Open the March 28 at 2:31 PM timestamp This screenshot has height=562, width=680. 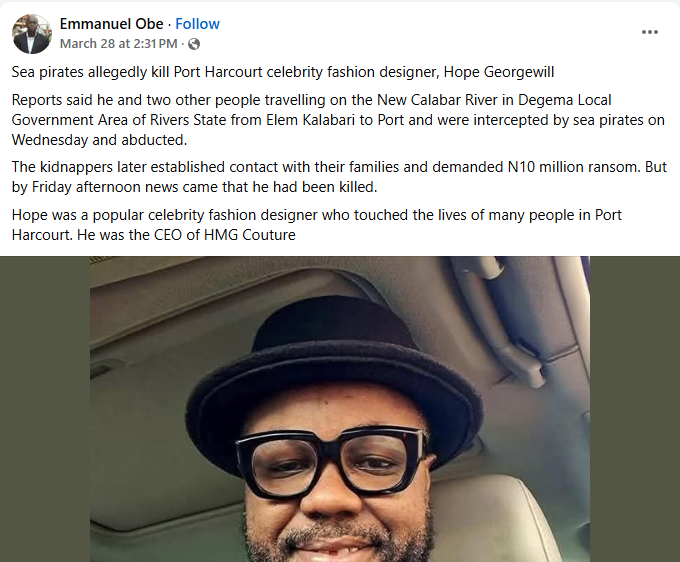(118, 44)
